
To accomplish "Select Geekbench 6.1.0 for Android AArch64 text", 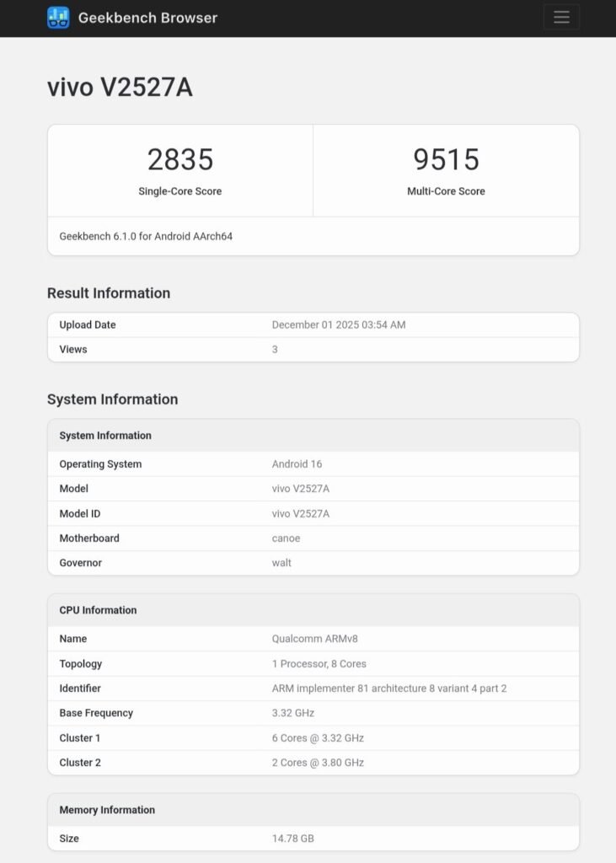I will [x=146, y=236].
